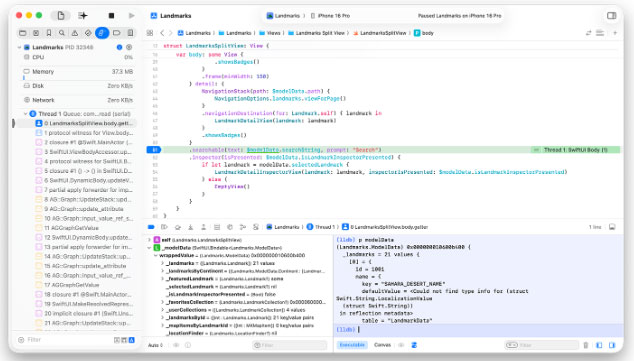Click the console filter field
This screenshot has height=361, width=634.
click(x=542, y=345)
